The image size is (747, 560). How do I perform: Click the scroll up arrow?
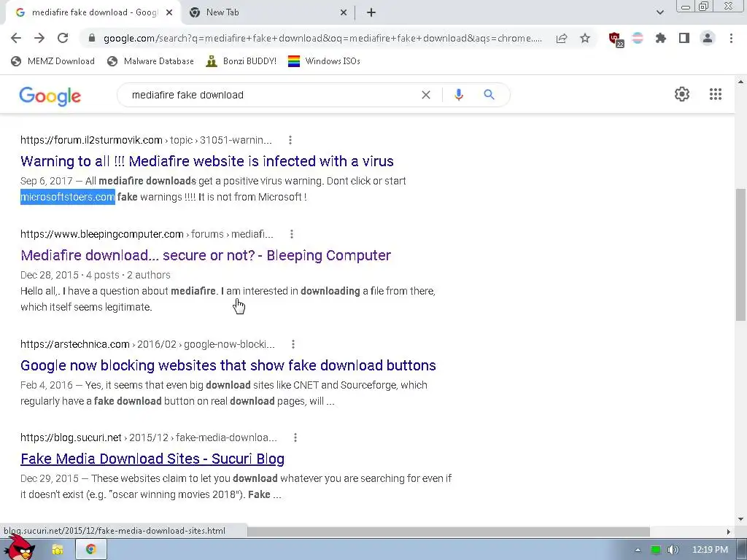point(740,82)
